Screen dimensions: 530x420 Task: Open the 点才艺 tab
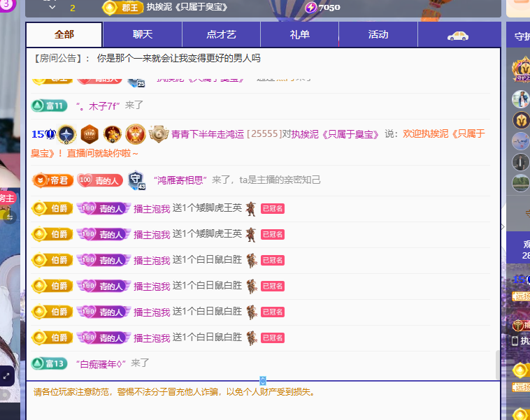pos(221,34)
